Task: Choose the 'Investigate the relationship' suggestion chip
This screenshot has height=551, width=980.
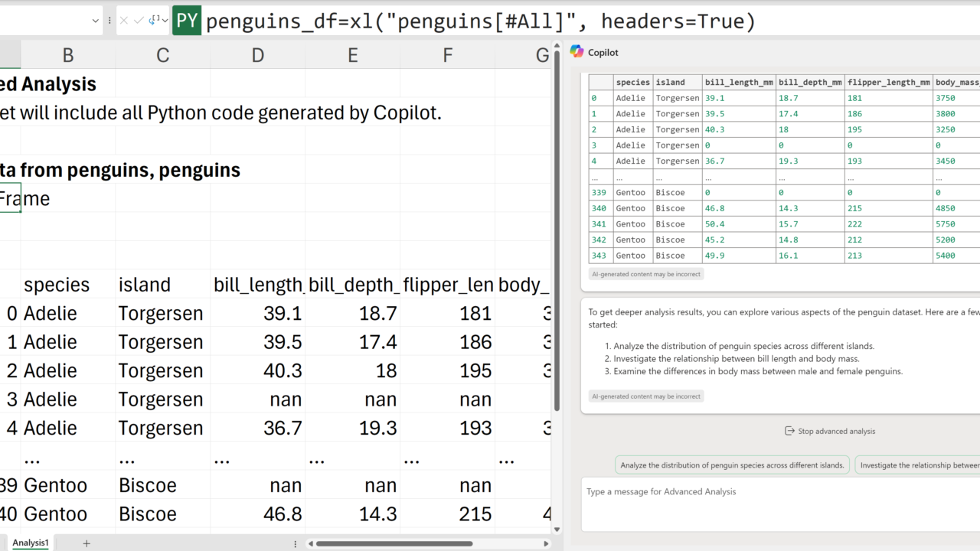Action: pyautogui.click(x=919, y=465)
